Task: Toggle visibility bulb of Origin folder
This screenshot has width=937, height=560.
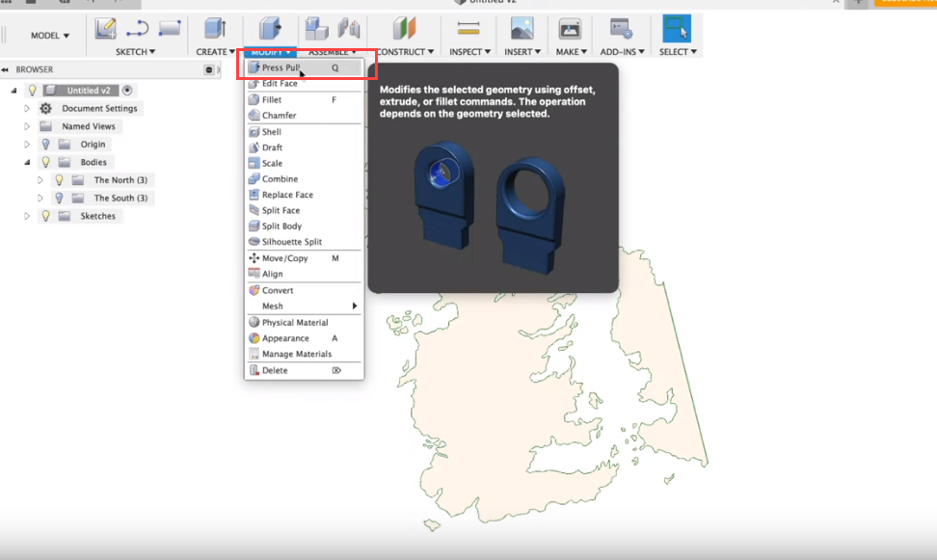Action: point(45,144)
